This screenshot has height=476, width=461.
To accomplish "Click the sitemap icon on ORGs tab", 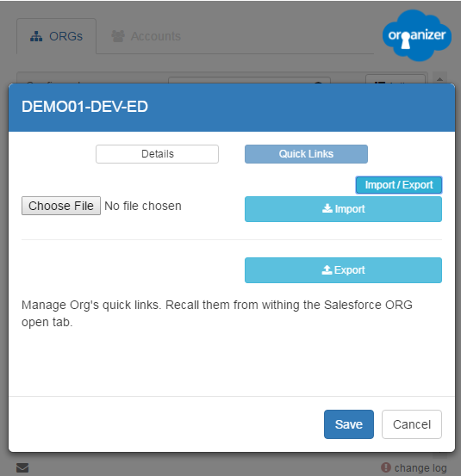I will (36, 36).
